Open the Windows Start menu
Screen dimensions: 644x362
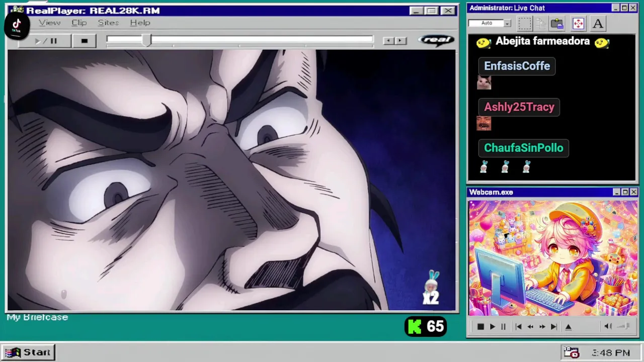coord(28,352)
